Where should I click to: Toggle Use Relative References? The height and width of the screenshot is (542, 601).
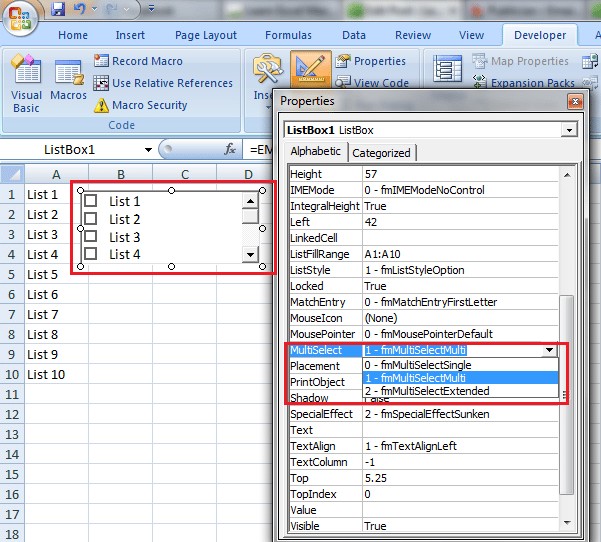(x=163, y=83)
